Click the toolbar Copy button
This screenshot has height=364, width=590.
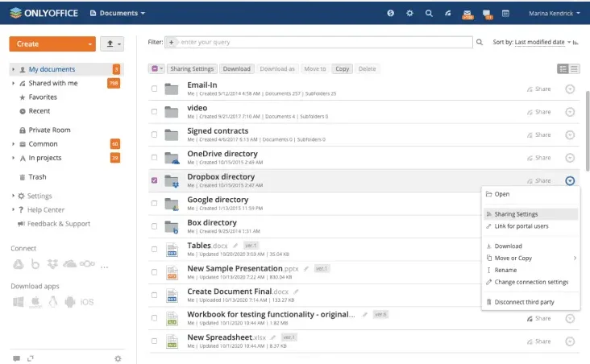pos(342,68)
